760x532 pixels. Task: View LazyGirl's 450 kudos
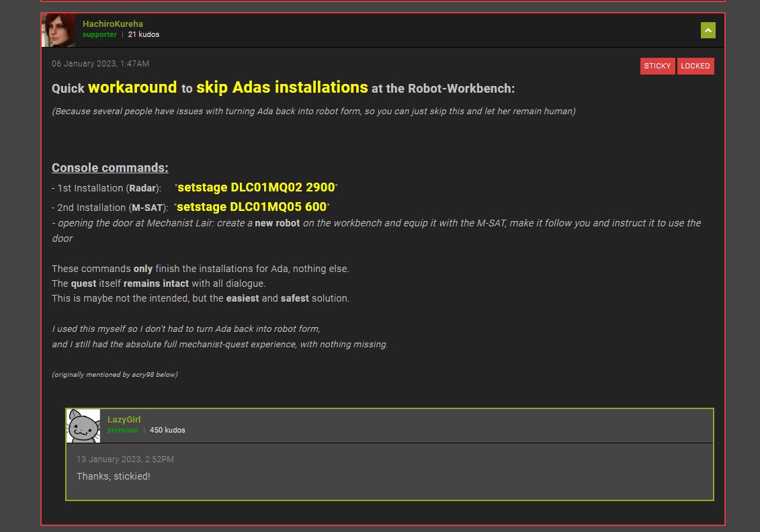pyautogui.click(x=167, y=430)
